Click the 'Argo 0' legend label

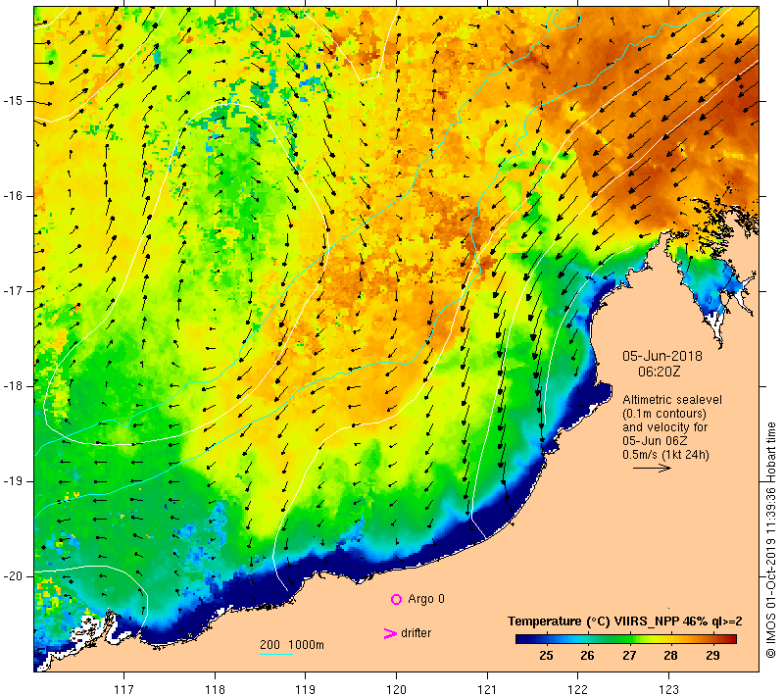[x=426, y=599]
